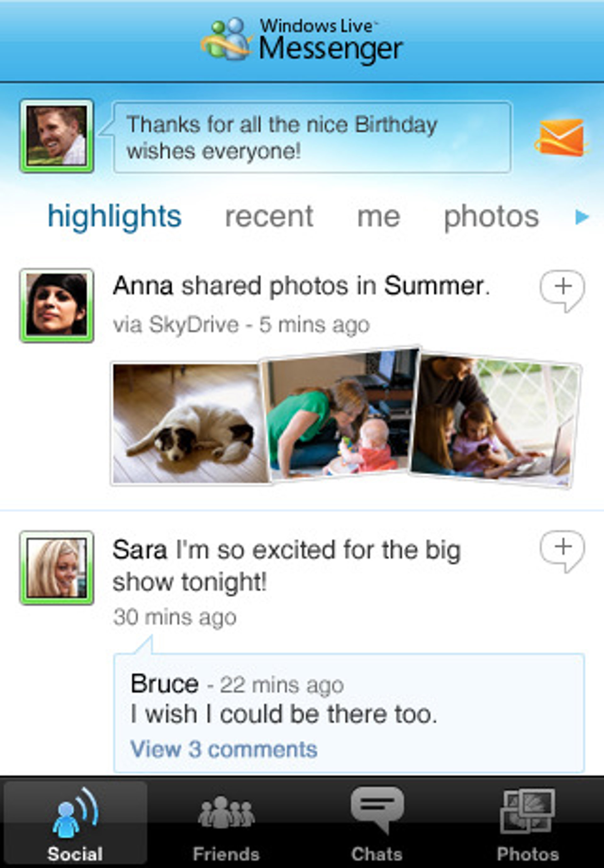Tap your own profile picture
Screen dimensions: 604x868
57,136
